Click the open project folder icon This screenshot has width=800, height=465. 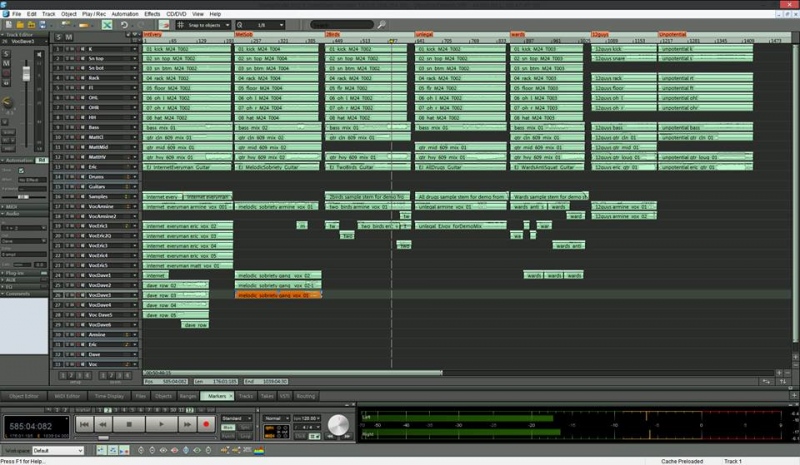pos(20,25)
